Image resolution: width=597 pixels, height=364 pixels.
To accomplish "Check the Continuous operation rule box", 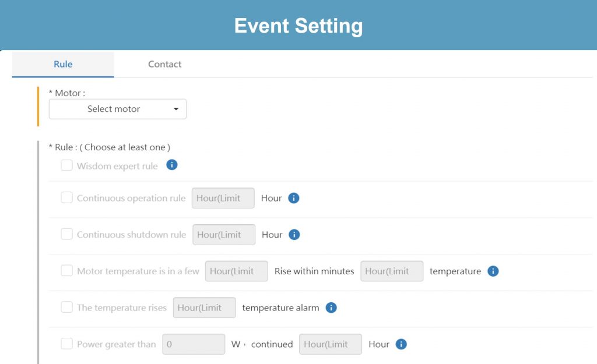I will 67,198.
